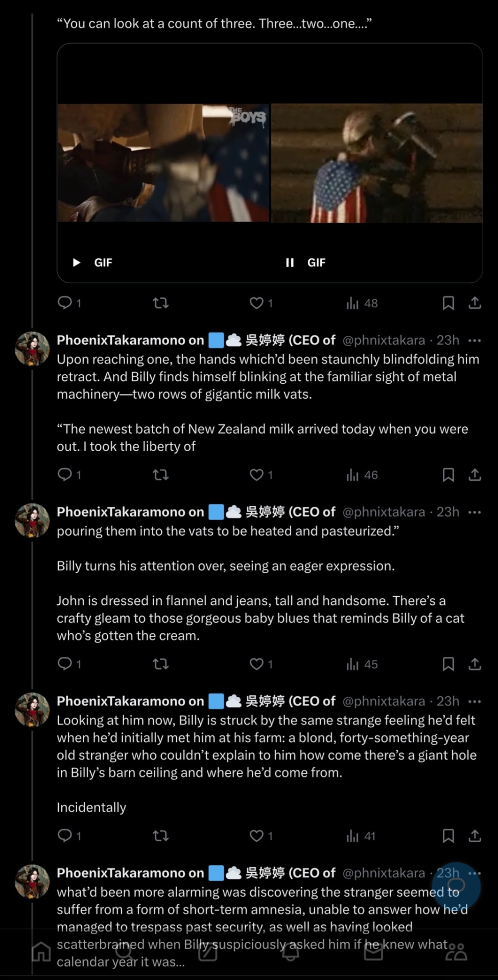Viewport: 498px width, 980px height.
Task: Open more options on "Upon reaching one" tweet
Action: 475,340
